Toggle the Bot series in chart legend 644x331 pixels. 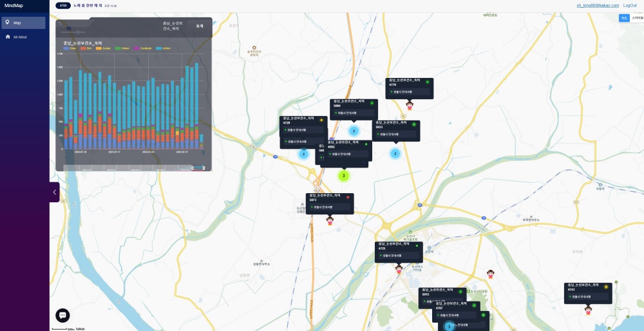click(86, 48)
